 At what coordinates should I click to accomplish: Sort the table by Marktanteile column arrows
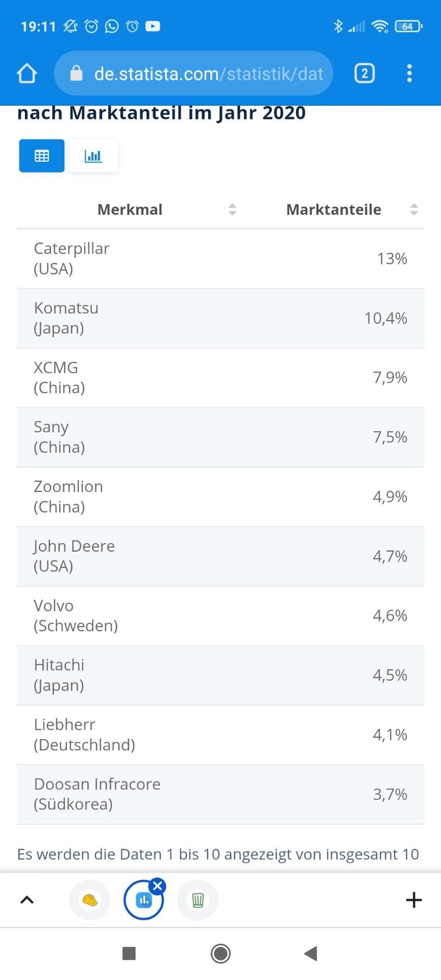414,209
